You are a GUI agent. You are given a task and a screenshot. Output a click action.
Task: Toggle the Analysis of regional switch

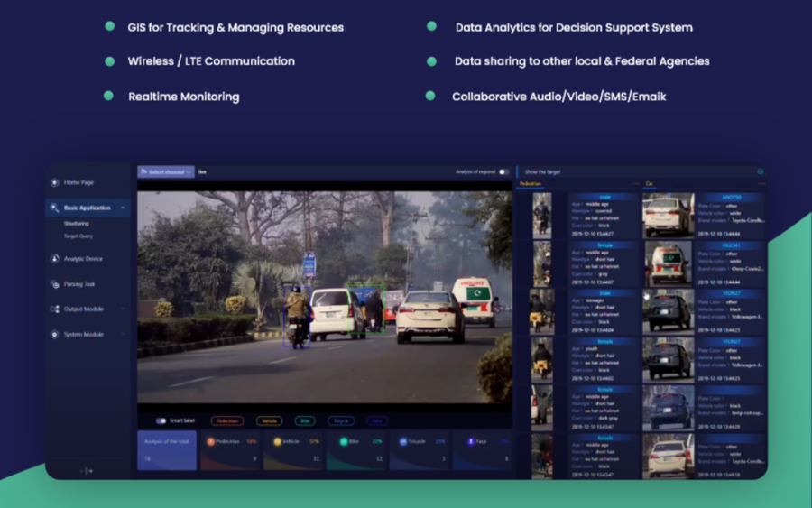pos(503,172)
